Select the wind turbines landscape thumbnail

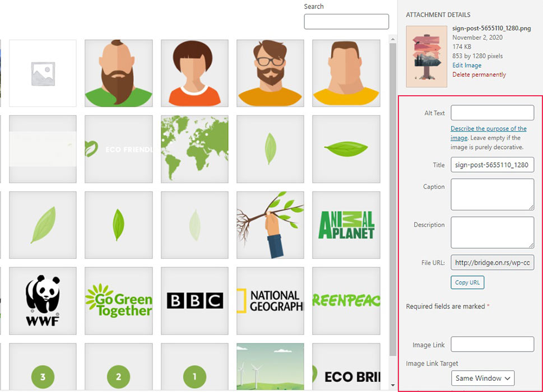click(270, 367)
